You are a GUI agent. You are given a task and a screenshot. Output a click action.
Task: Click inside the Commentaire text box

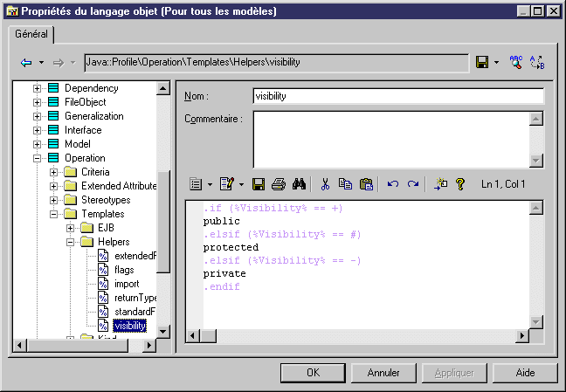click(x=390, y=139)
